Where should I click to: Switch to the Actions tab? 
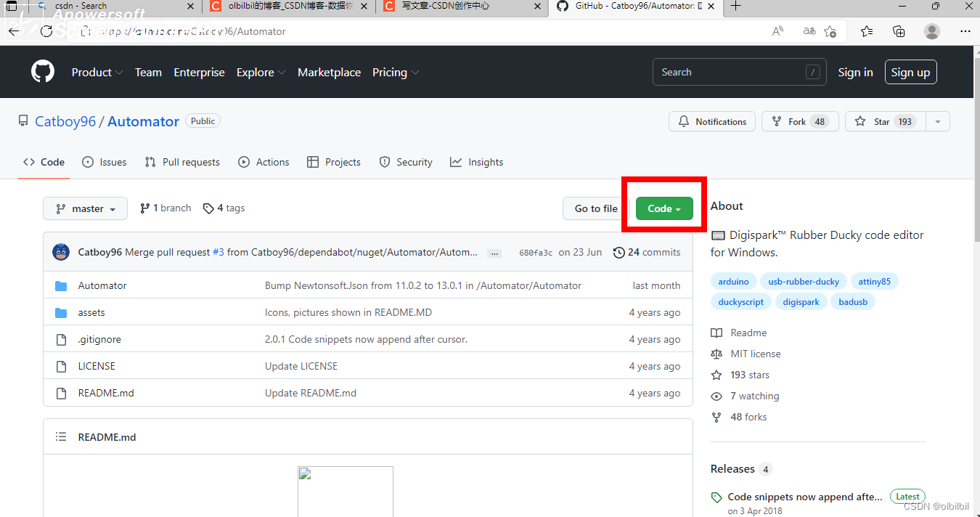tap(264, 162)
